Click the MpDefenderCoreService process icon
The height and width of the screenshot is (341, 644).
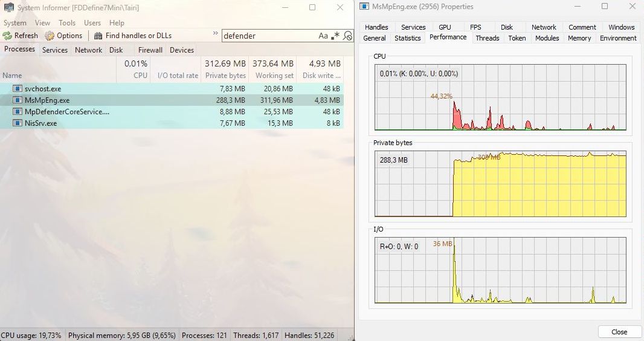click(18, 111)
